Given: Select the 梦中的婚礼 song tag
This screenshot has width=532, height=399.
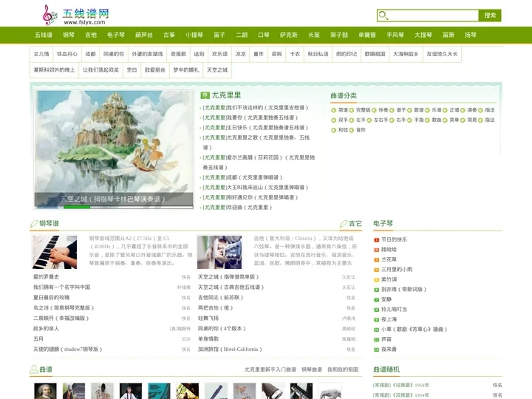Looking at the screenshot, I should coord(186,70).
